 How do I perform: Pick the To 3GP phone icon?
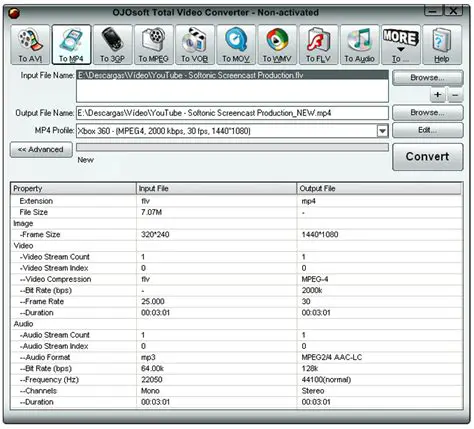(x=113, y=44)
